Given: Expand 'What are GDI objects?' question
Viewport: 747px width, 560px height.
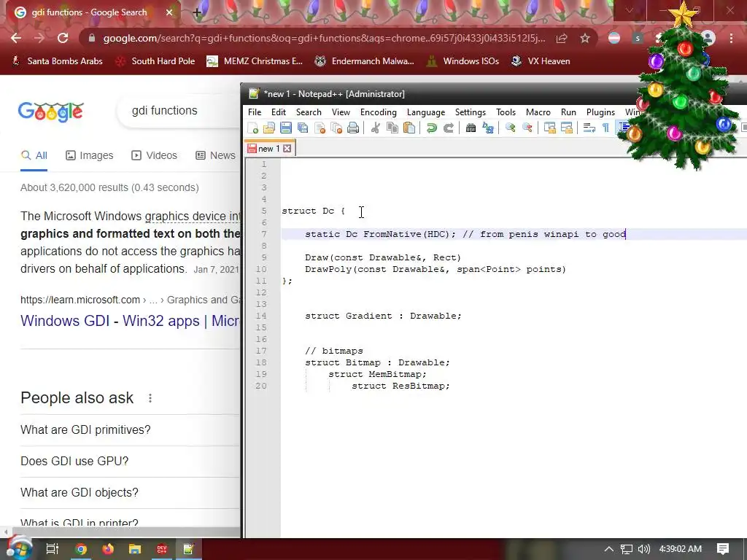Looking at the screenshot, I should [x=130, y=492].
